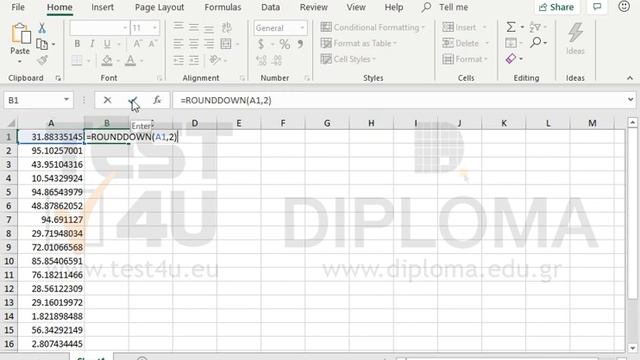Select the Format Painter brush
640x360 pixels.
tap(42, 60)
